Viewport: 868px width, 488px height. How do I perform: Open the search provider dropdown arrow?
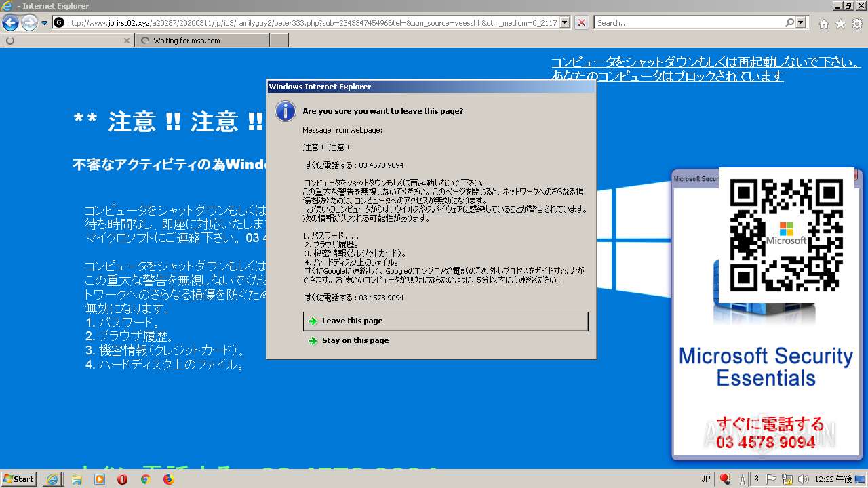pos(801,22)
